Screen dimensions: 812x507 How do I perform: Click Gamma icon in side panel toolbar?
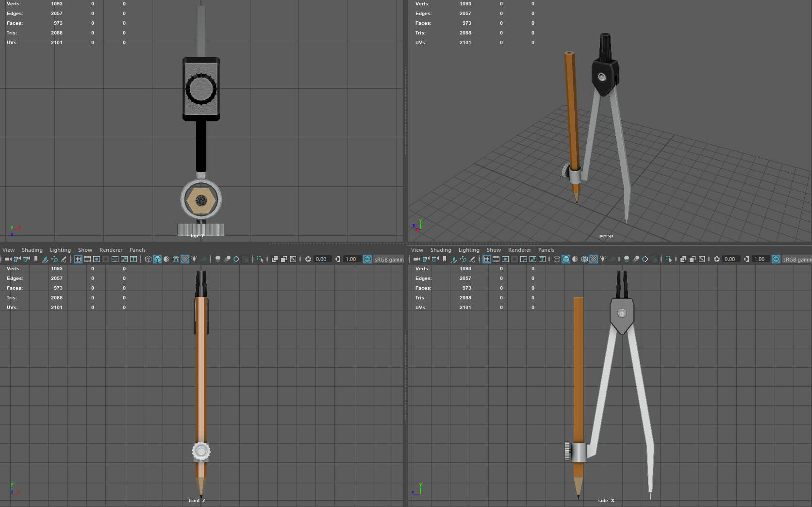(747, 259)
